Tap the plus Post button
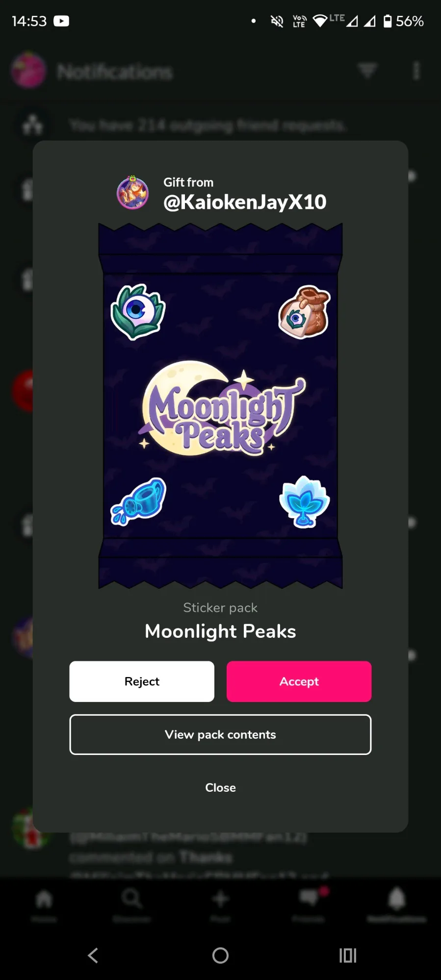The image size is (441, 980). click(x=220, y=905)
